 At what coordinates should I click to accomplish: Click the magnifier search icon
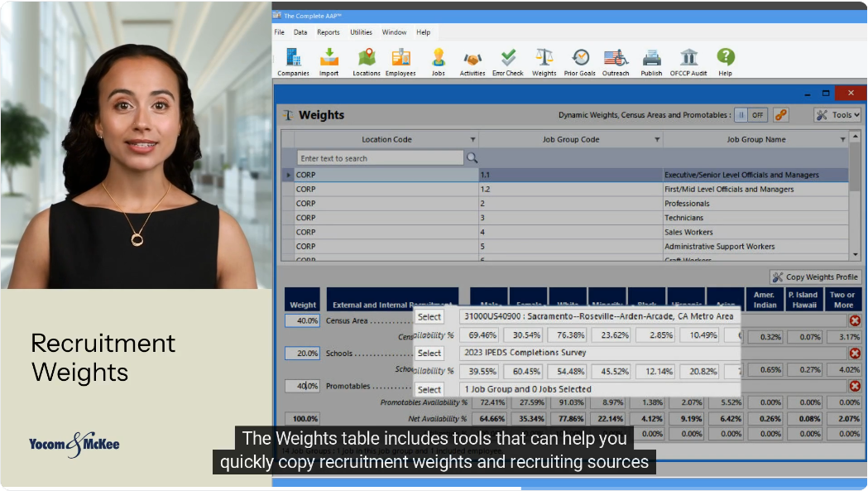[x=472, y=158]
